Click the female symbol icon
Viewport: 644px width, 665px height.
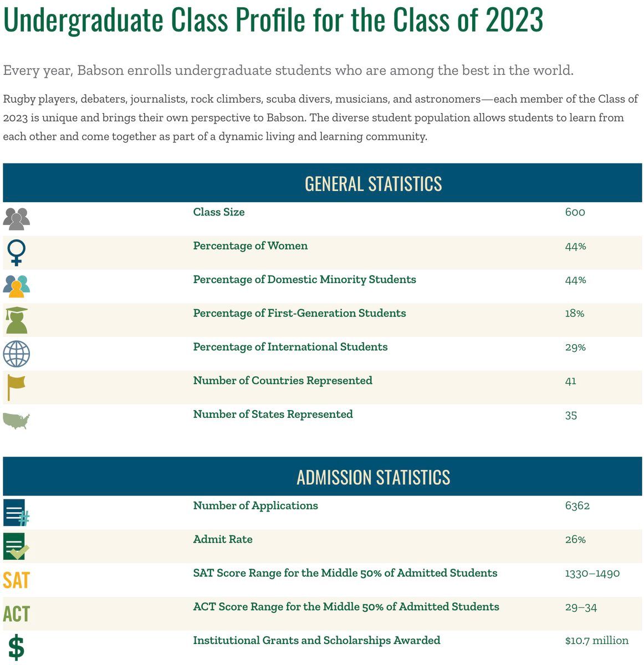tap(17, 252)
